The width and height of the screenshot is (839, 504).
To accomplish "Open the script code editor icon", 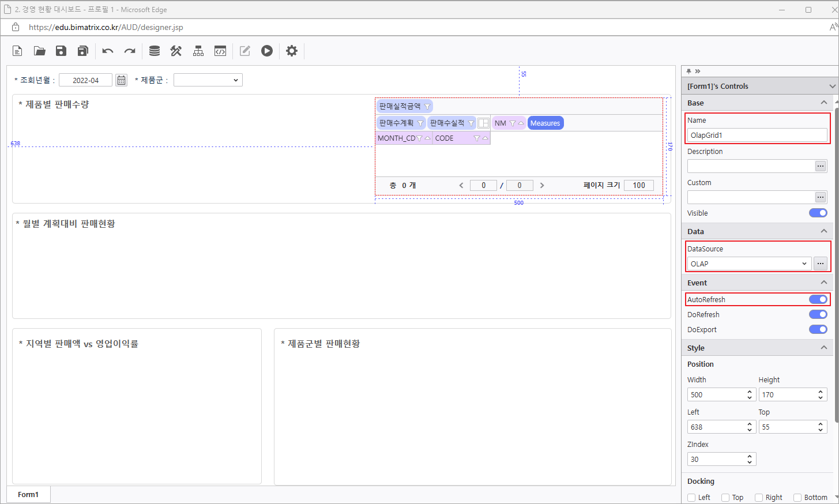I will 220,51.
